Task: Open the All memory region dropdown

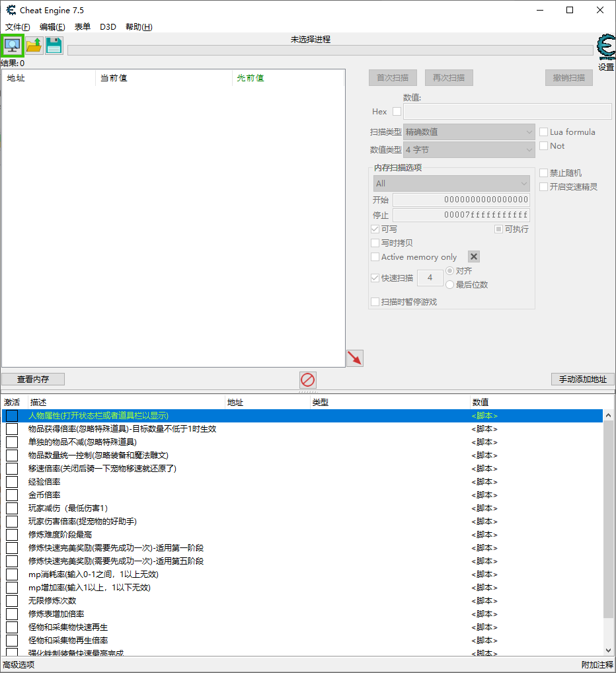Action: click(x=451, y=183)
